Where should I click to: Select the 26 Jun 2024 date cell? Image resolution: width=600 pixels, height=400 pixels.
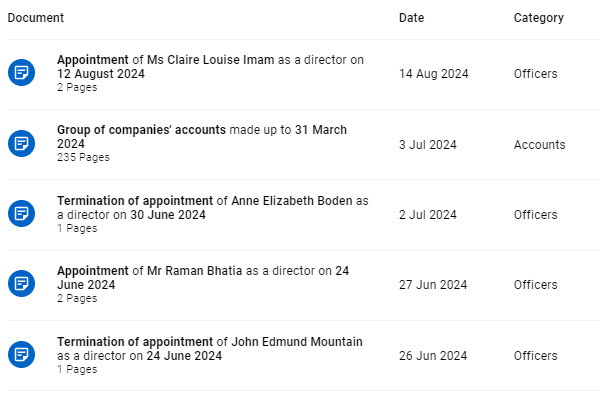pos(433,356)
